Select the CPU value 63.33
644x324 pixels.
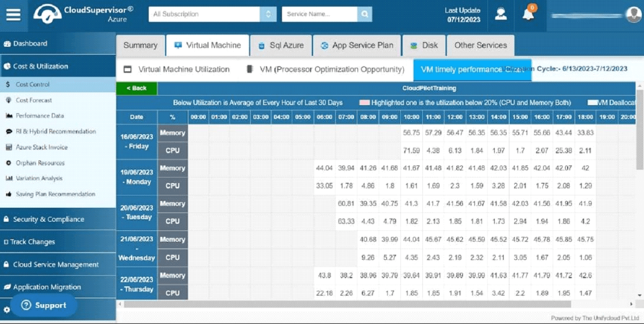[x=346, y=221]
